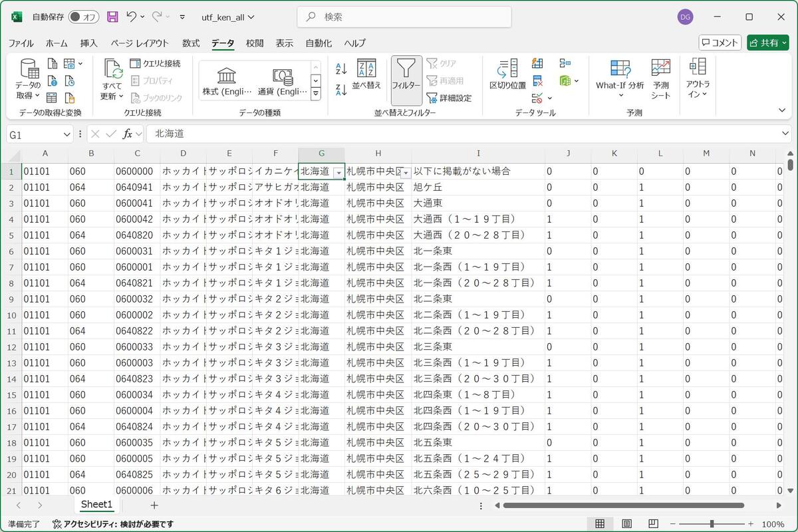
Task: Open the クエリと接続 pane button
Action: click(155, 63)
